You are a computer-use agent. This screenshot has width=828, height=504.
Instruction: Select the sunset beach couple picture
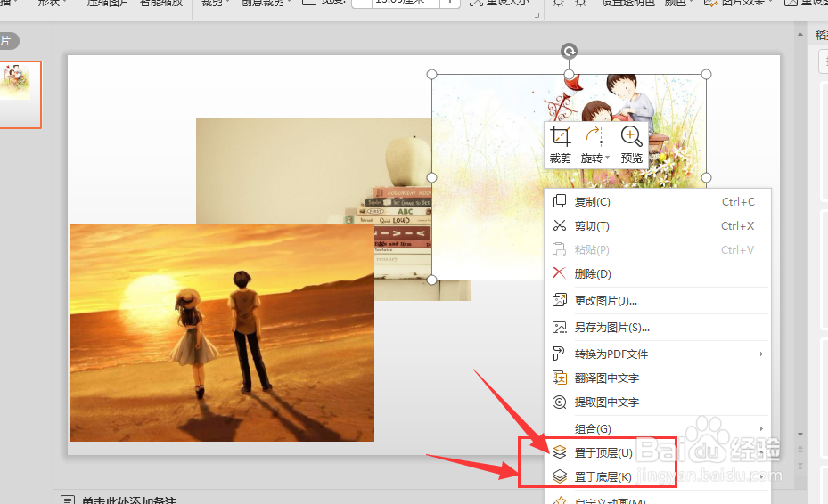[222, 333]
